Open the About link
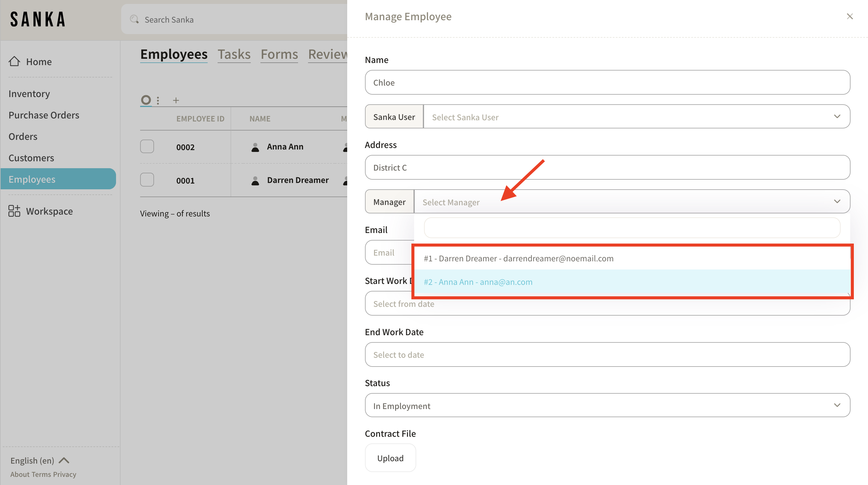 pyautogui.click(x=20, y=474)
